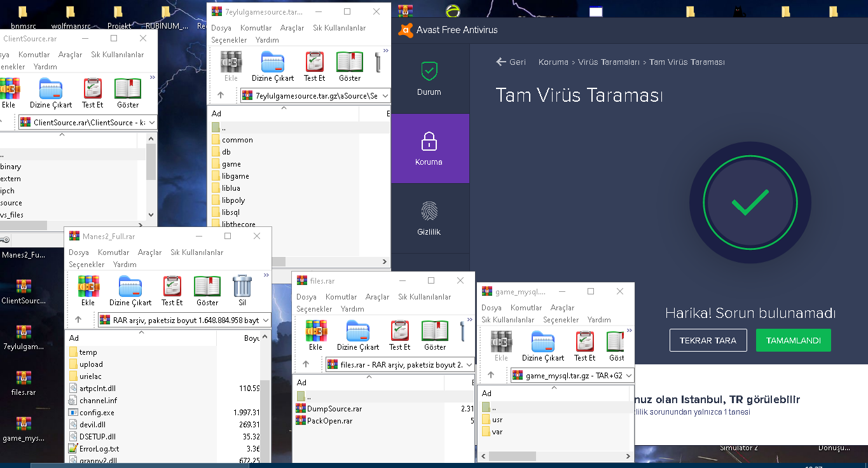Viewport: 868px width, 468px height.
Task: Click Ad column header in files.rar window
Action: point(368,382)
